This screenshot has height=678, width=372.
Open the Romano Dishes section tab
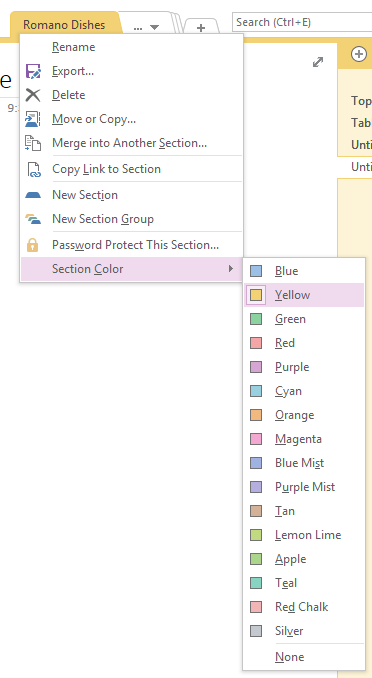click(x=64, y=25)
